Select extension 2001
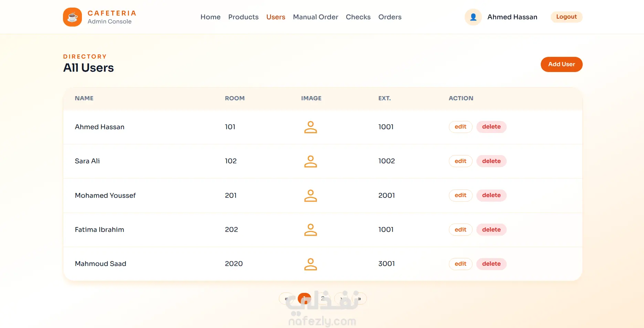The width and height of the screenshot is (644, 328). [387, 195]
